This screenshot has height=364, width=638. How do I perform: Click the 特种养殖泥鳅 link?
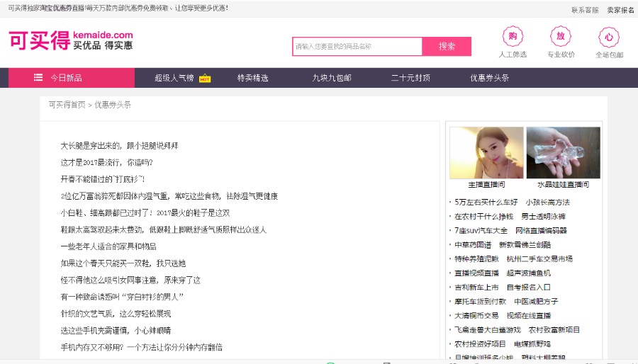pyautogui.click(x=476, y=258)
